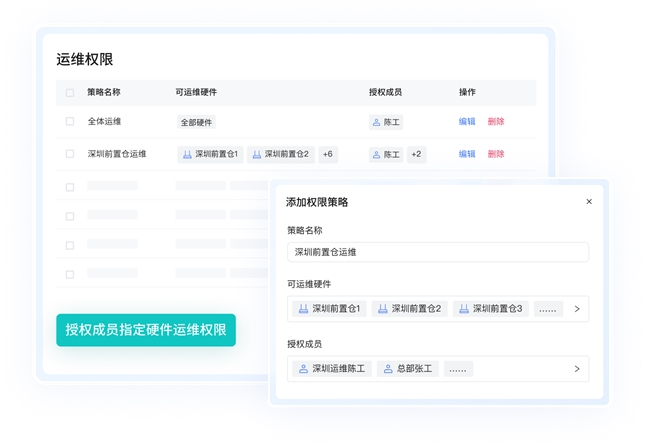Close the 添加权限策略 dialog

click(x=589, y=202)
